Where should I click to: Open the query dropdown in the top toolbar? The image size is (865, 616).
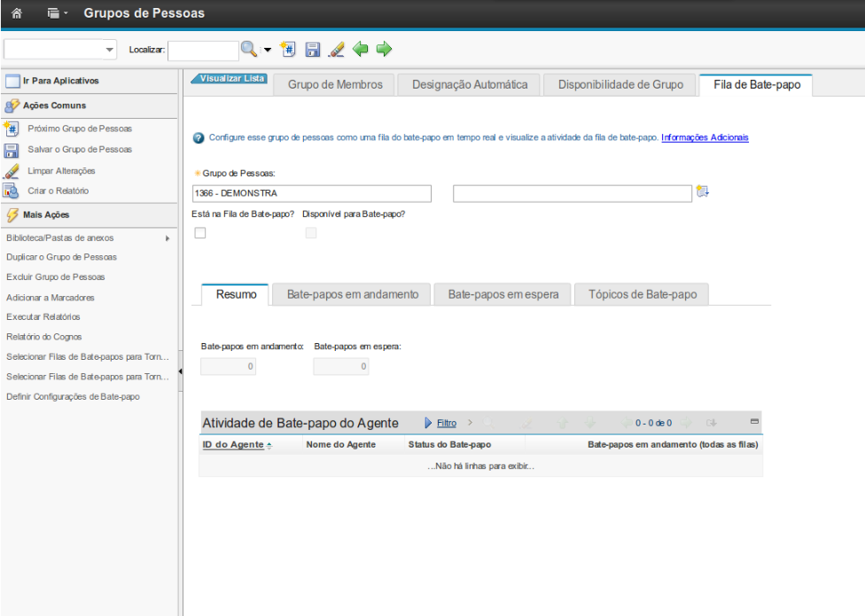(x=61, y=50)
